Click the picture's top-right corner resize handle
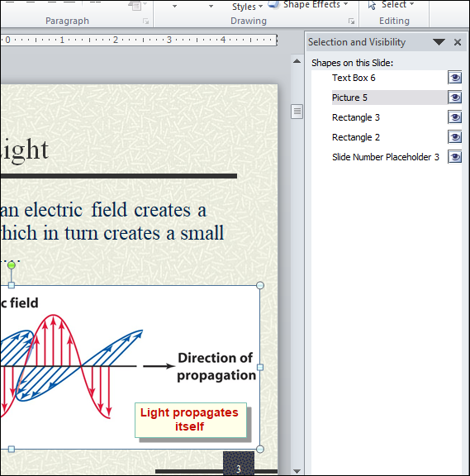470x476 pixels. click(x=260, y=285)
